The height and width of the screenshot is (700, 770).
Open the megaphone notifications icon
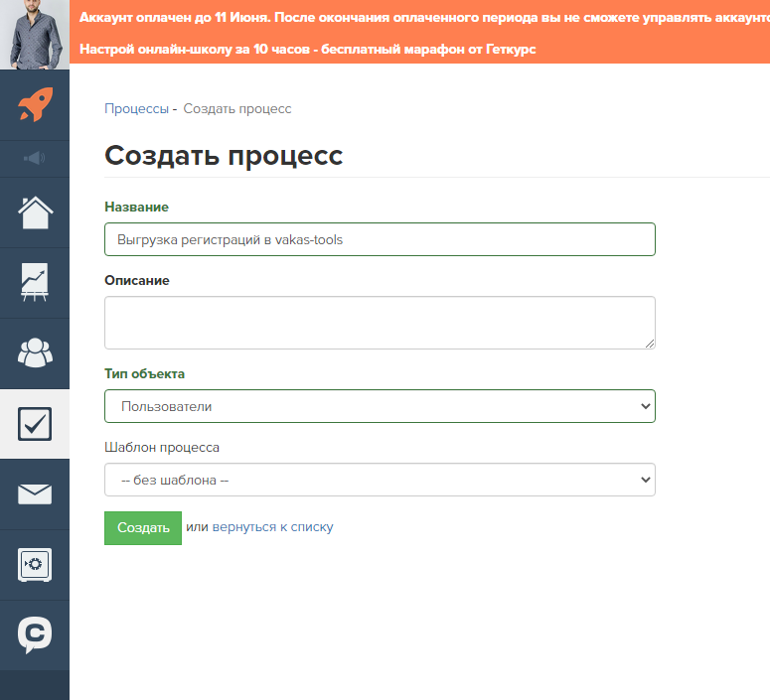35,159
